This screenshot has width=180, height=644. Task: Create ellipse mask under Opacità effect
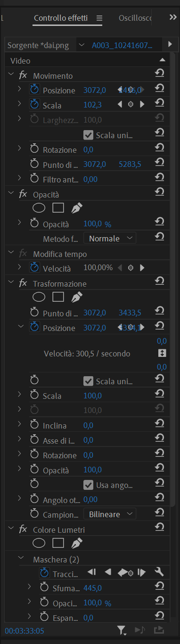tap(39, 207)
